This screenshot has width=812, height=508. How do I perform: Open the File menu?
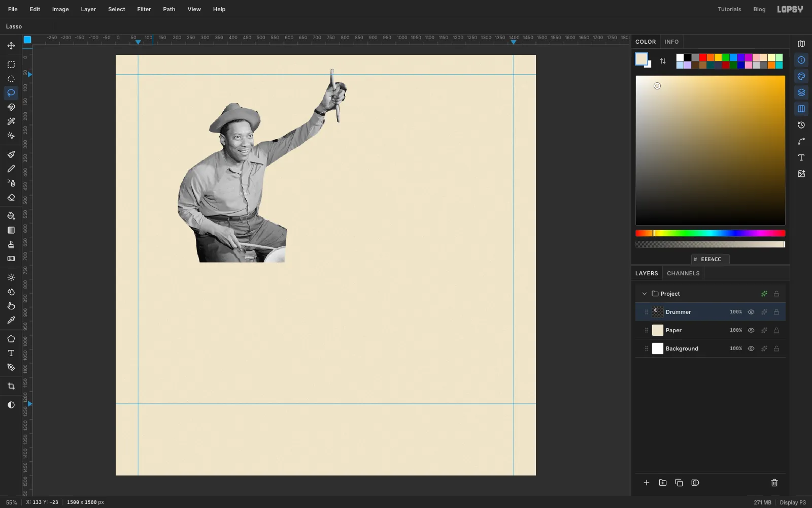[13, 9]
